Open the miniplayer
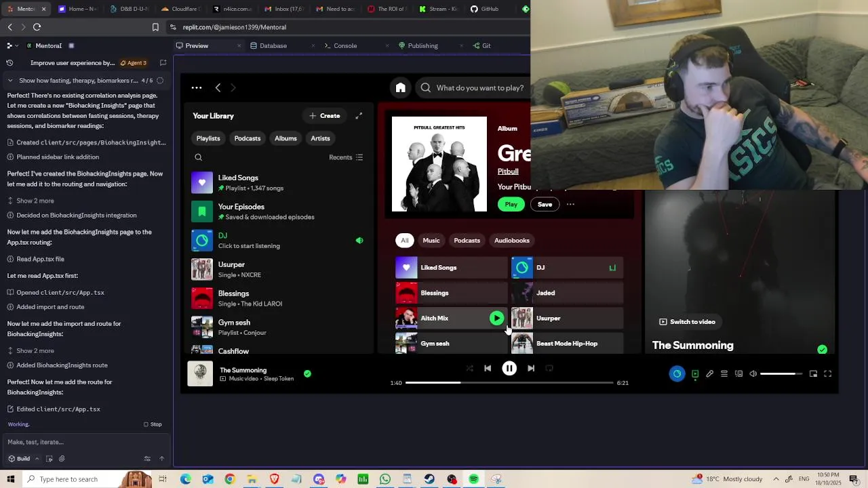Image resolution: width=868 pixels, height=488 pixels. tap(813, 373)
